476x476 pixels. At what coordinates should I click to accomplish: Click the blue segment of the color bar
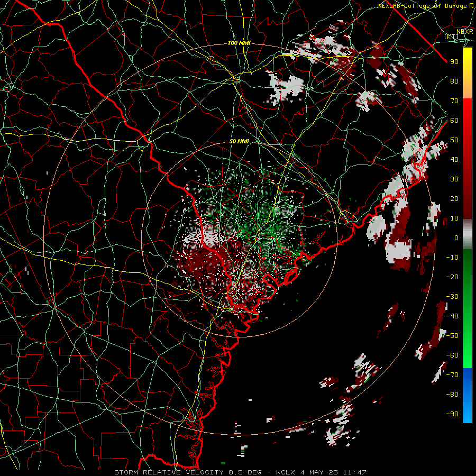pyautogui.click(x=467, y=395)
